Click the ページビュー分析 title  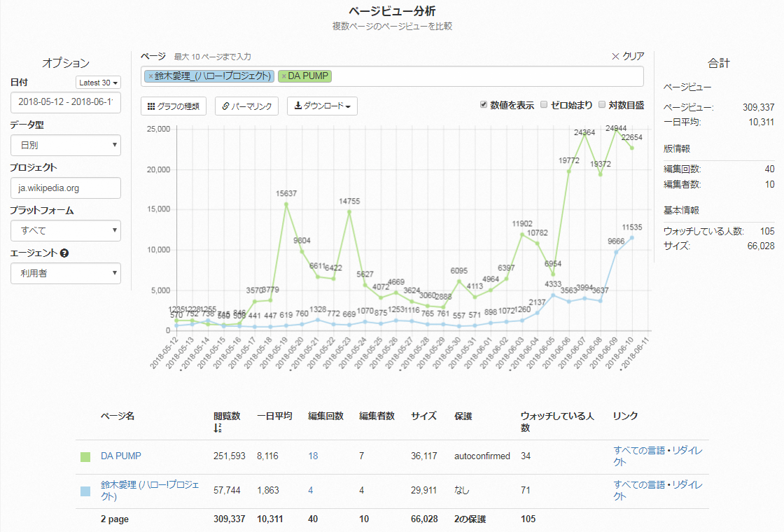tap(392, 11)
